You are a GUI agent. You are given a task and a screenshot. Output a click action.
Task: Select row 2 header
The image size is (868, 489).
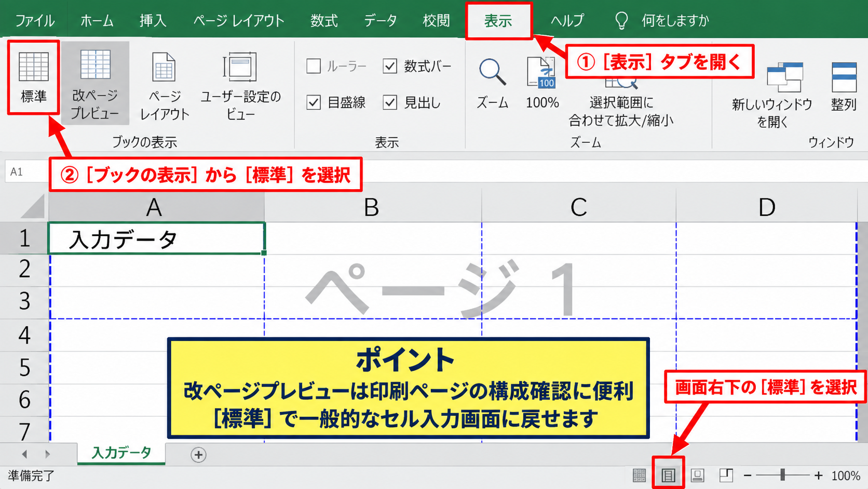click(24, 270)
